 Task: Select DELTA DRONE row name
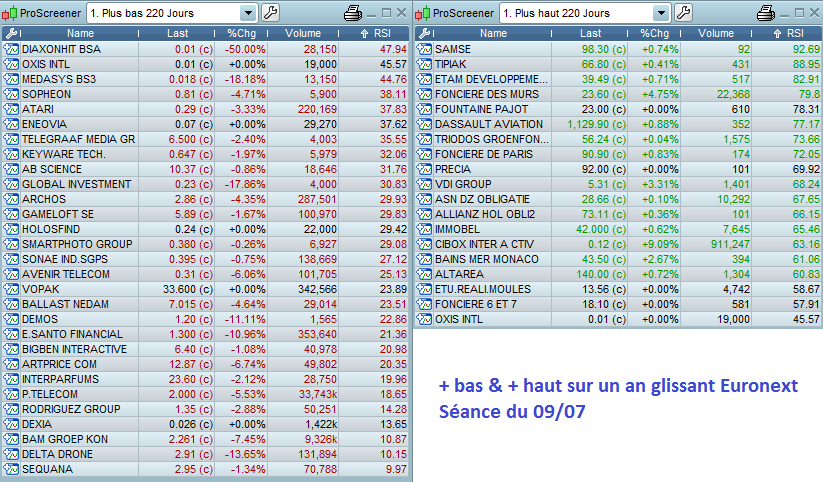[x=57, y=454]
